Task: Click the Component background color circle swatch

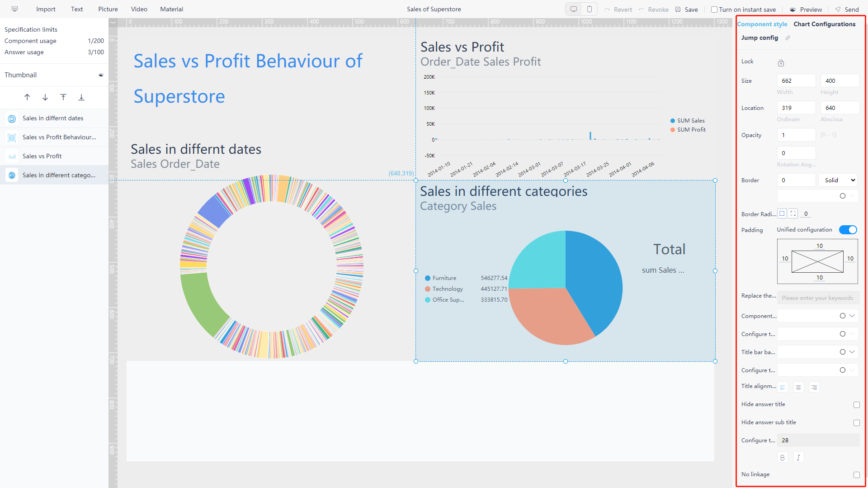Action: [843, 316]
